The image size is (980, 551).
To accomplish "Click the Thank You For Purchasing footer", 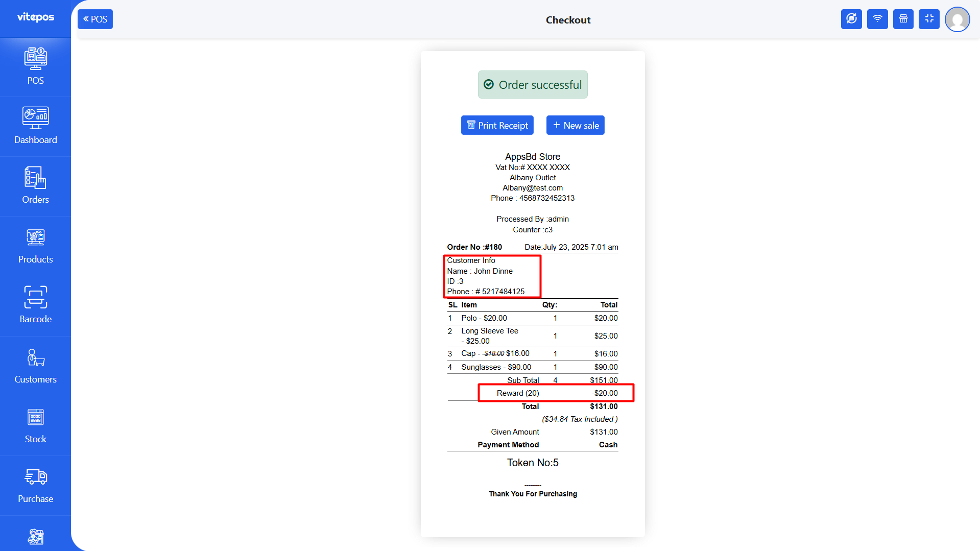I will click(533, 494).
